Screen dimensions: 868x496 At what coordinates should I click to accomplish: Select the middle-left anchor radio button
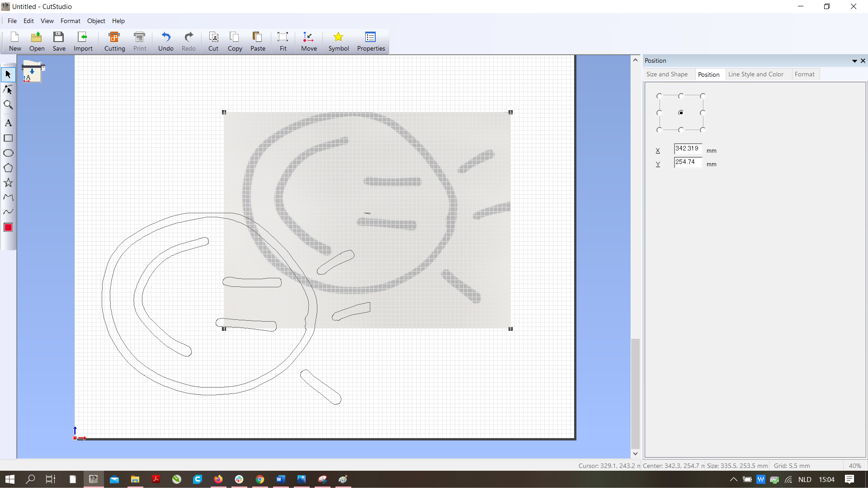(x=659, y=113)
